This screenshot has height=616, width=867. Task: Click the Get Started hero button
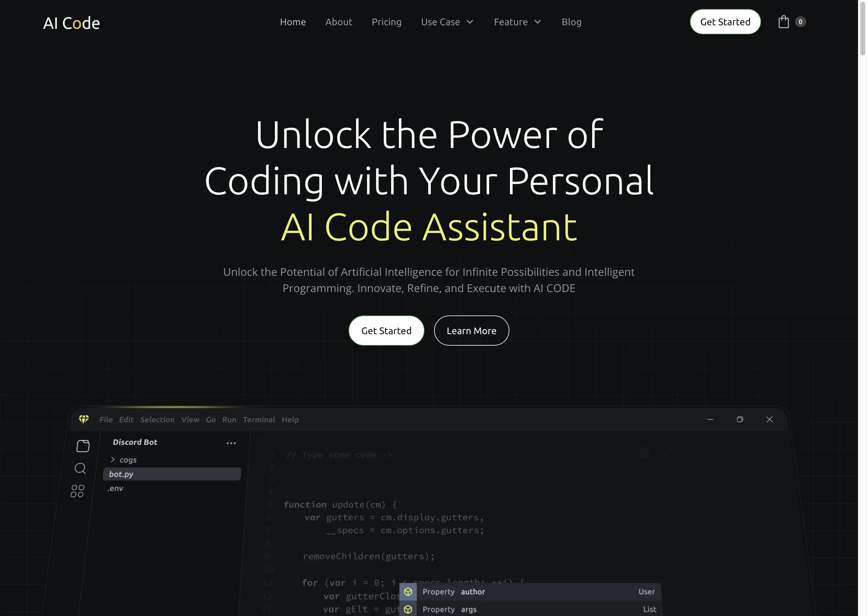click(386, 330)
